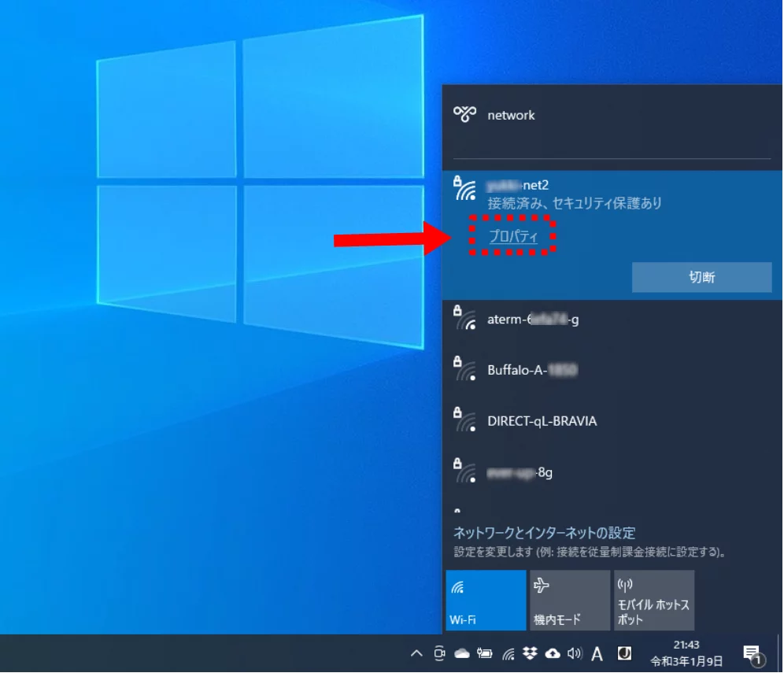This screenshot has height=673, width=784.
Task: Click the OneDrive cloud tray icon
Action: [462, 653]
